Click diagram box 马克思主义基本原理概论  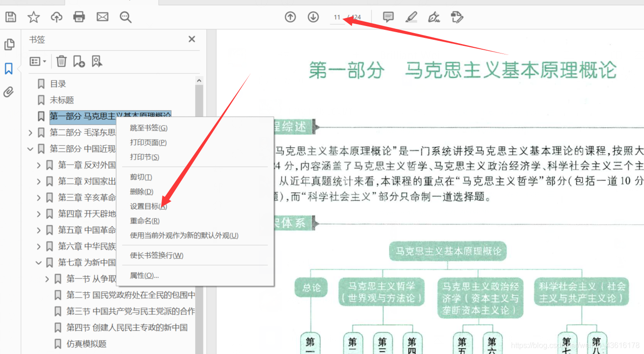448,251
